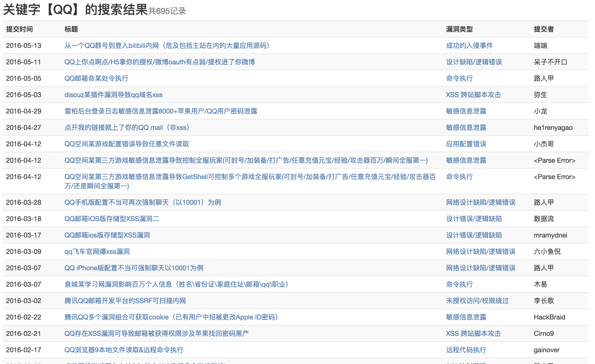Viewport: 595px width, 364px height.
Task: Click the 成功的入侵事件 vulnerability type link
Action: (469, 45)
